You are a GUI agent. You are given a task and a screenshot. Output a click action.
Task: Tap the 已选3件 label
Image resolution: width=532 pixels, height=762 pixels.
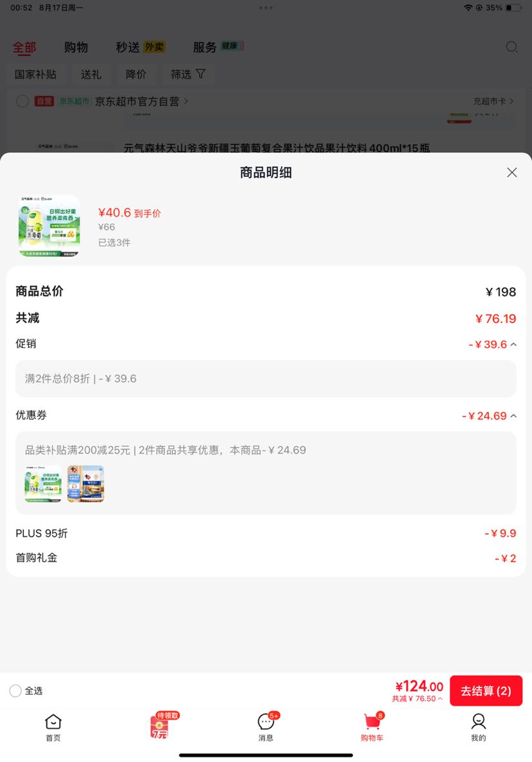tap(114, 242)
